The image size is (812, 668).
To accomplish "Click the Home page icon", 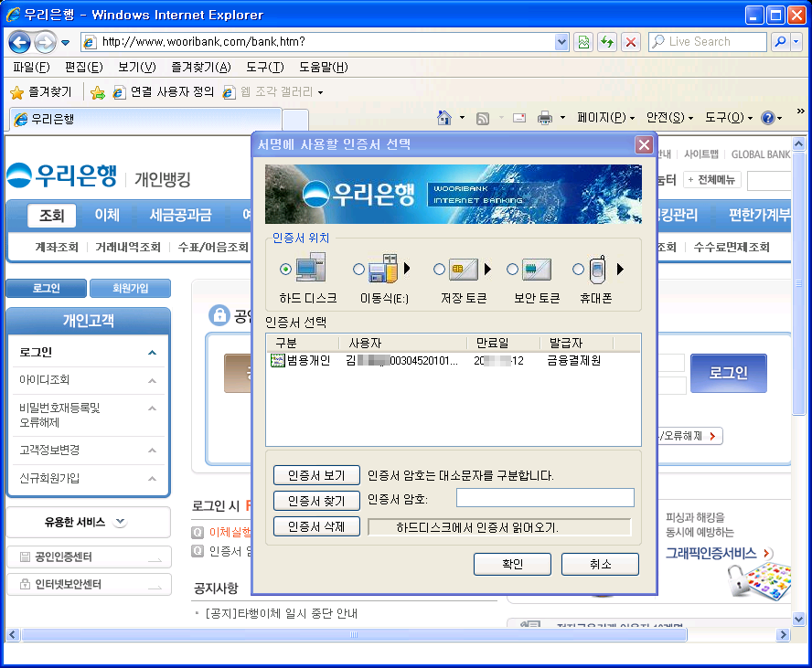I will point(444,119).
